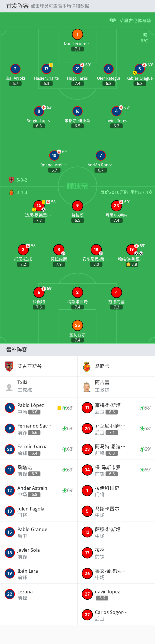Click the 5-3-2 formation label
Screen dimensions: 155x644
click(22, 180)
